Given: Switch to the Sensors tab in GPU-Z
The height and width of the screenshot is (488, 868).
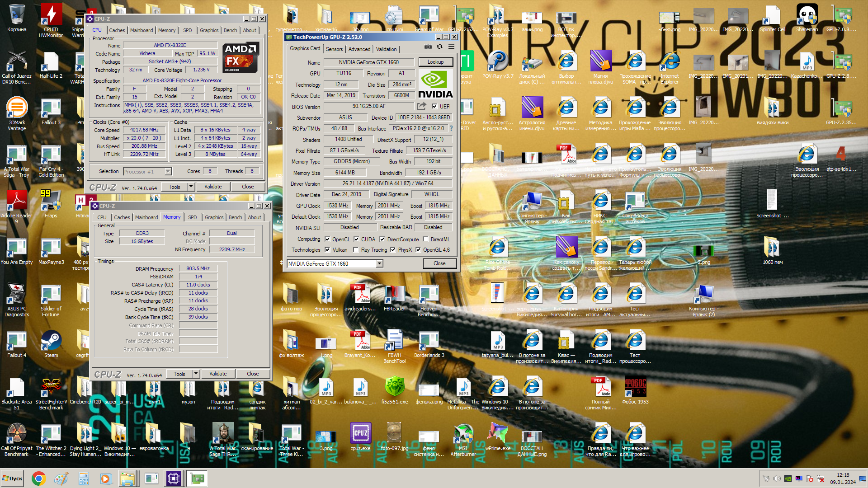Looking at the screenshot, I should (335, 49).
